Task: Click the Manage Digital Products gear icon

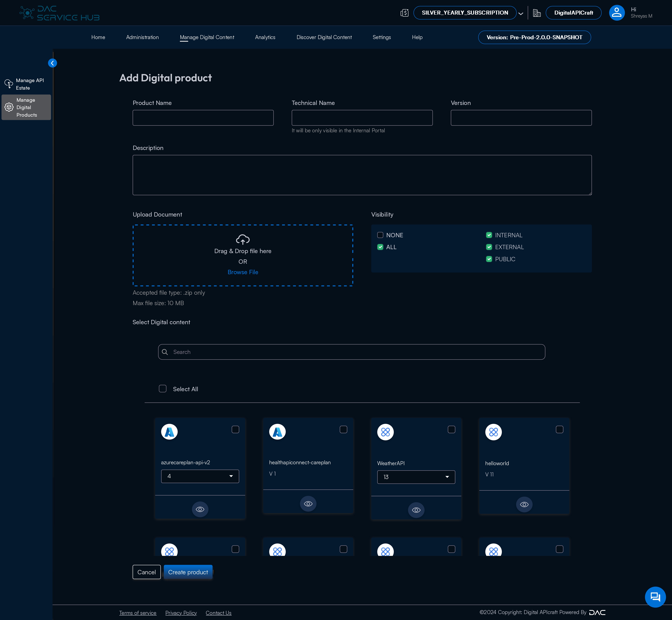Action: click(x=9, y=107)
